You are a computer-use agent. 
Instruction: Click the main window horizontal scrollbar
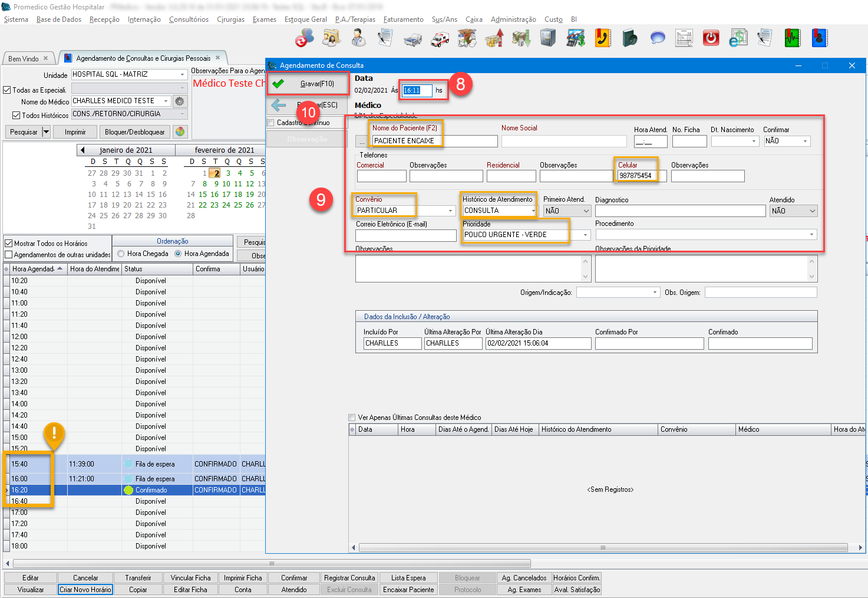pos(272,563)
